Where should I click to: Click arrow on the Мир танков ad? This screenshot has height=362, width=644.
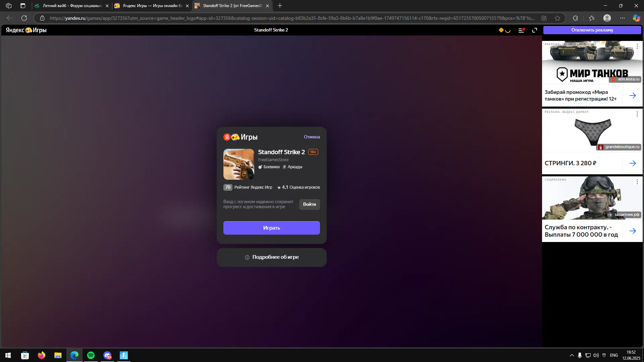tap(633, 96)
